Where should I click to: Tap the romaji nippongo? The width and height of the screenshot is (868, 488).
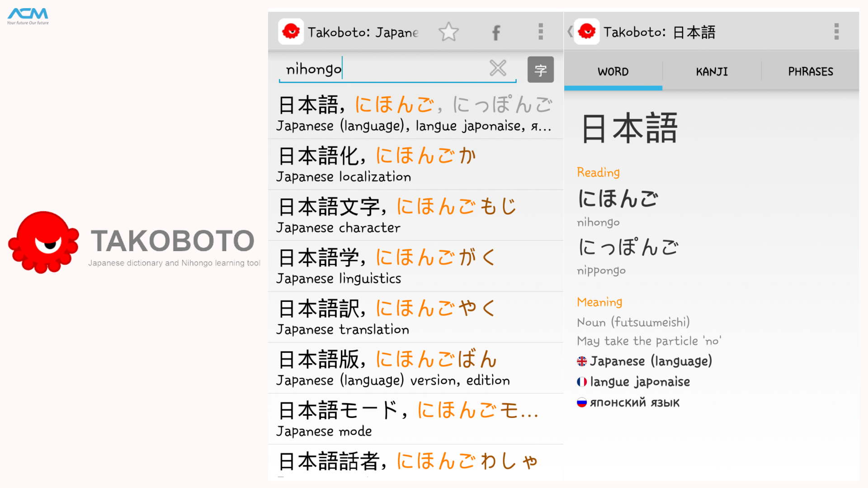(601, 271)
